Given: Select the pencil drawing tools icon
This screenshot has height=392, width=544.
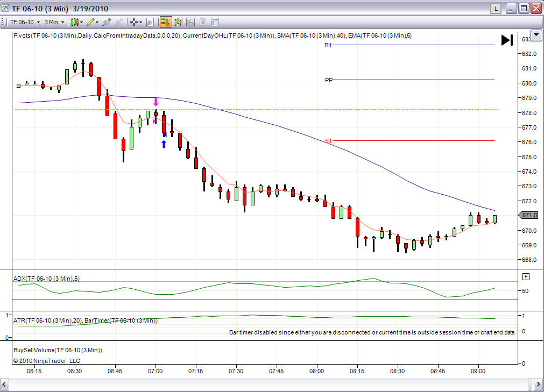Looking at the screenshot, I should point(93,22).
